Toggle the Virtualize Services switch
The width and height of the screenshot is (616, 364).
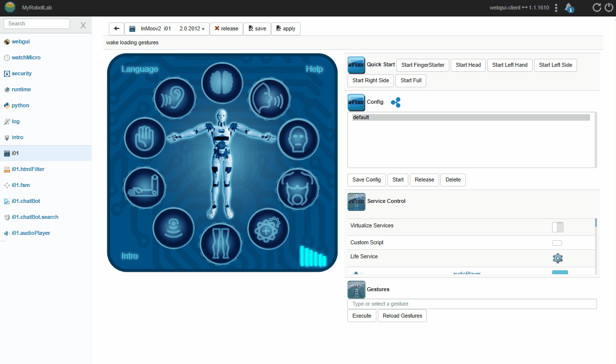558,227
